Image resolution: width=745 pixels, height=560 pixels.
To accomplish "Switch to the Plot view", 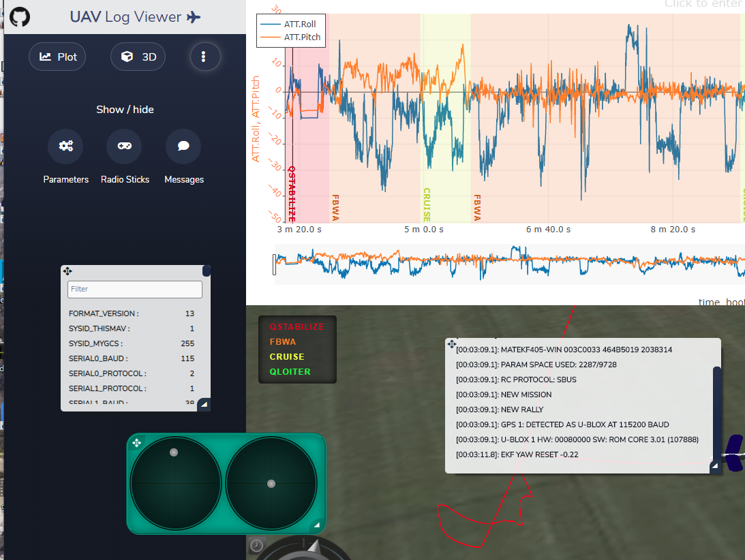I will coord(57,57).
